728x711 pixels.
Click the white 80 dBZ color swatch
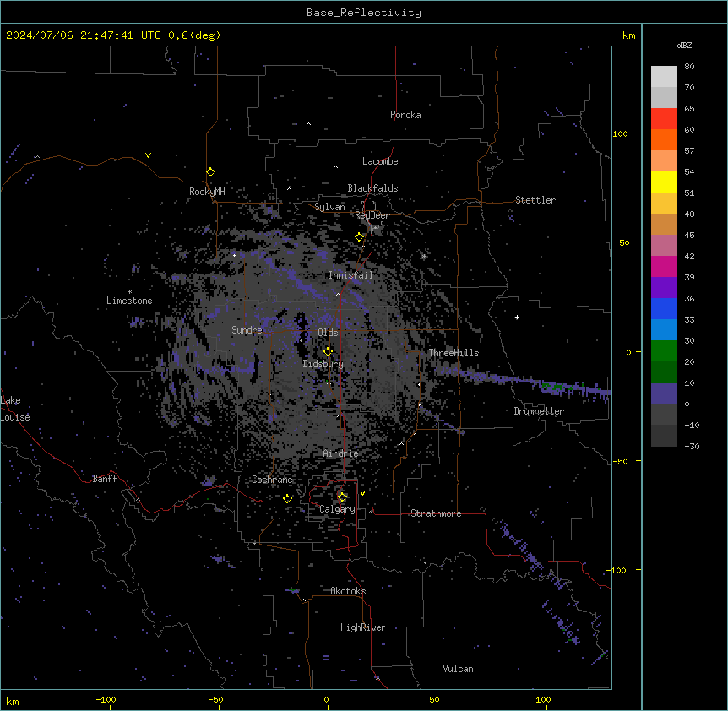(x=664, y=76)
